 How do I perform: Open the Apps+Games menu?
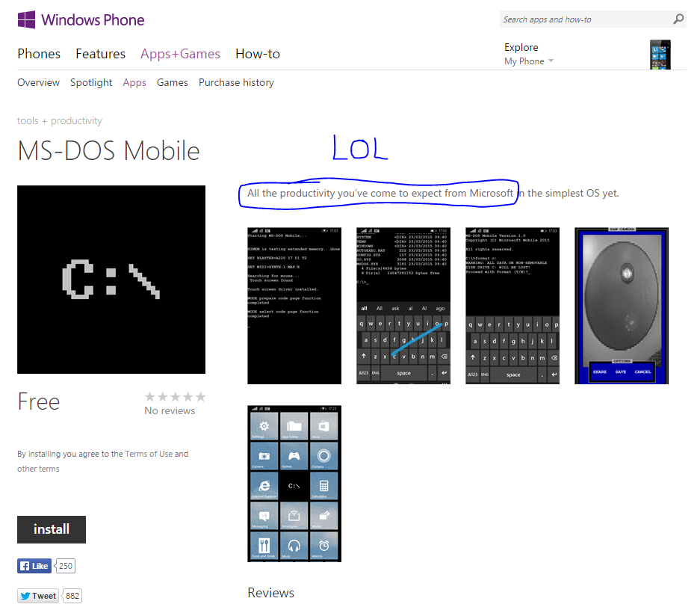(180, 54)
